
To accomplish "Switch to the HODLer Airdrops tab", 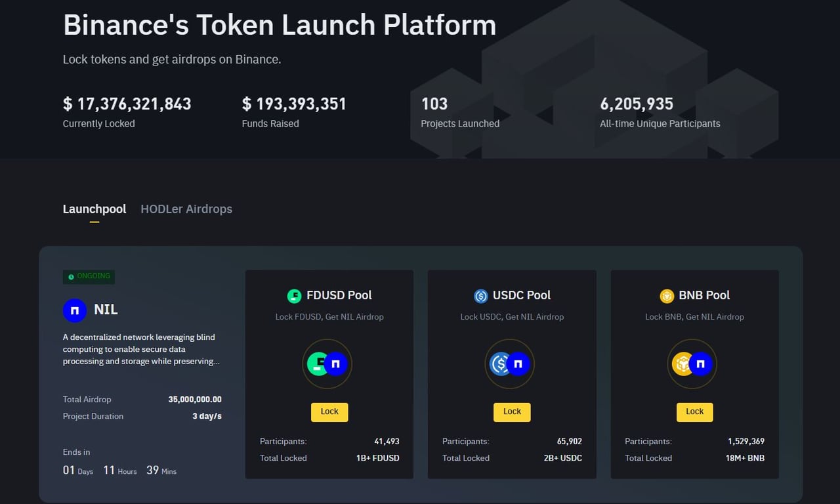I will click(x=186, y=209).
